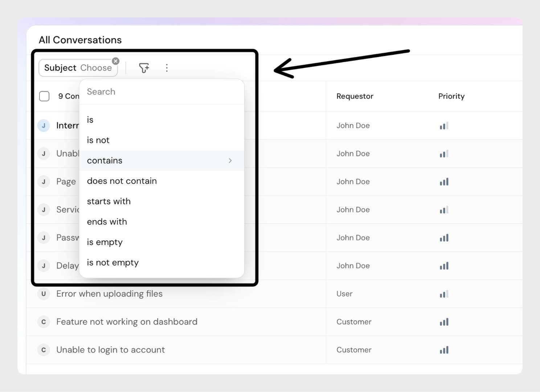Image resolution: width=540 pixels, height=392 pixels.
Task: Open "Unable to login to account" conversation
Action: click(x=110, y=350)
